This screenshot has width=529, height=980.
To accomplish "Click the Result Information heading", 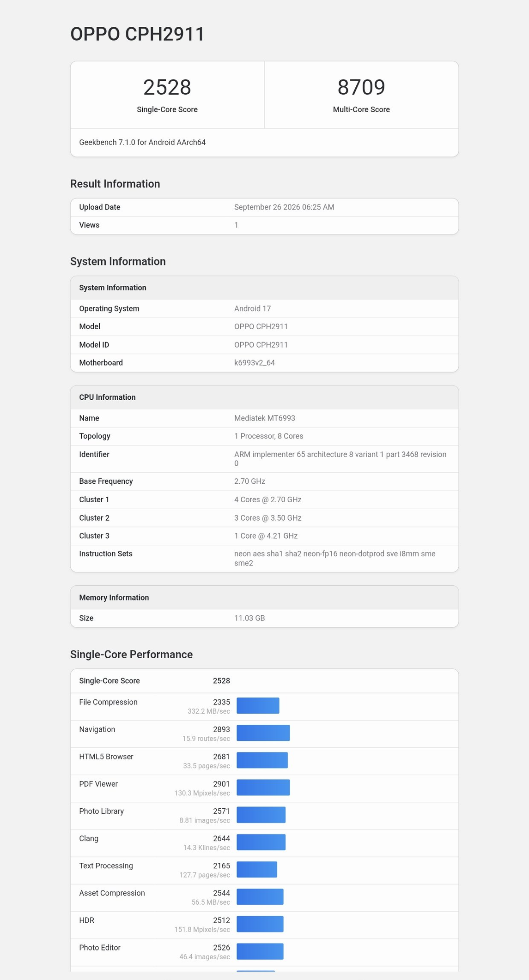I will click(x=115, y=184).
